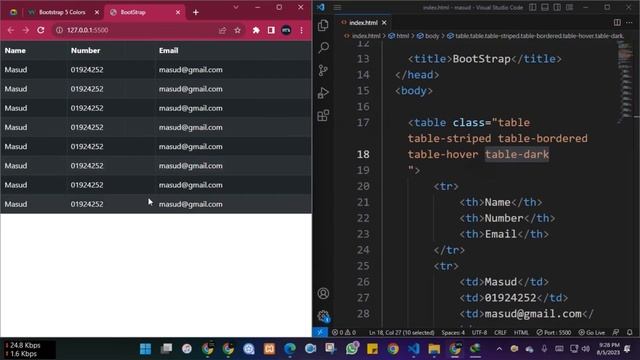The image size is (640, 360).
Task: View site information icon in address bar
Action: tap(60, 30)
